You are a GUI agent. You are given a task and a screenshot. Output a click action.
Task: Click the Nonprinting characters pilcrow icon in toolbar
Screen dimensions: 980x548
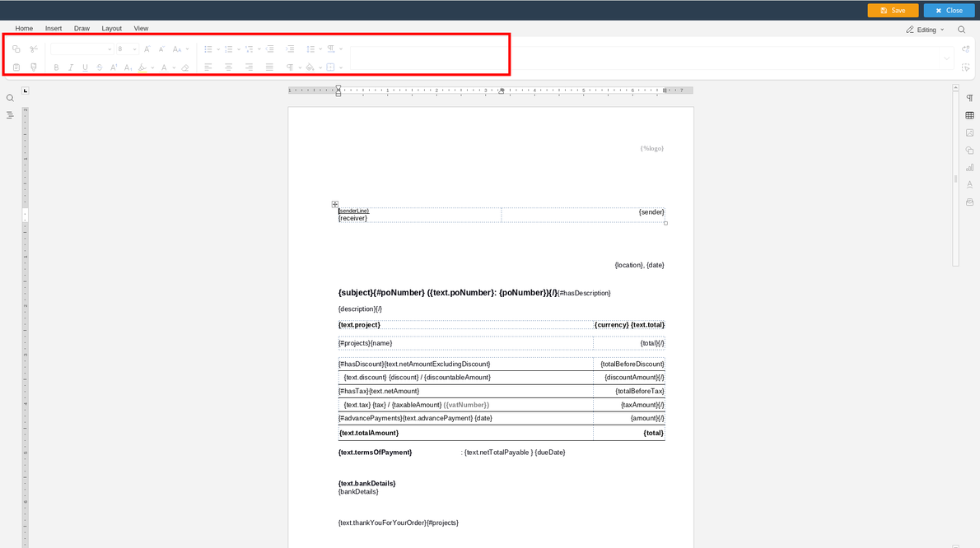(290, 67)
